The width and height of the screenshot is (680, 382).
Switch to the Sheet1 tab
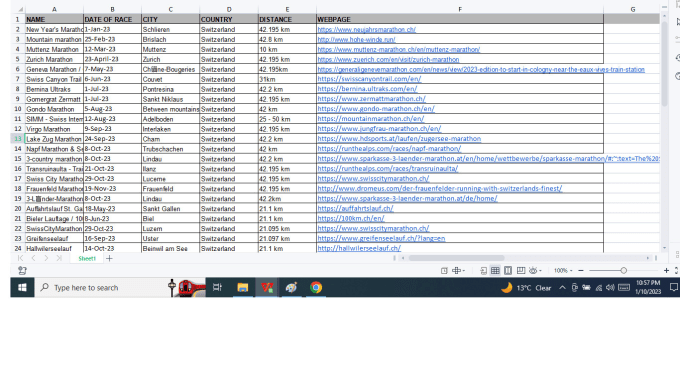(87, 258)
